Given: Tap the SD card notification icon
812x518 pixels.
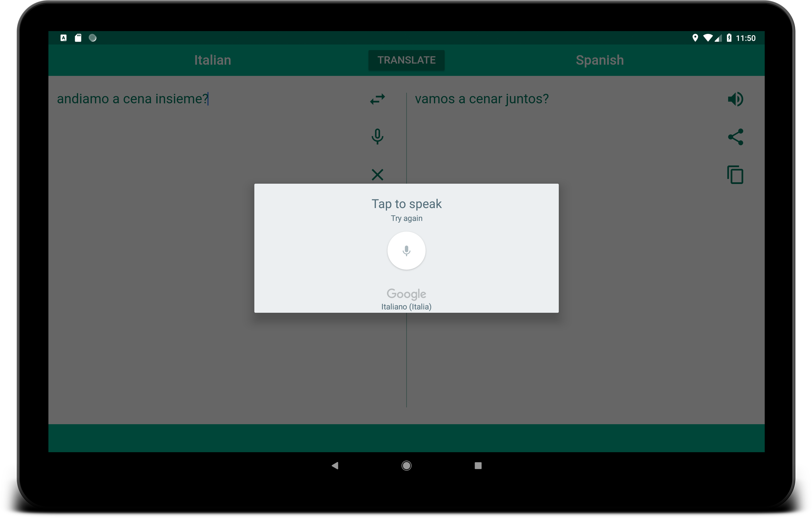Looking at the screenshot, I should coord(78,38).
